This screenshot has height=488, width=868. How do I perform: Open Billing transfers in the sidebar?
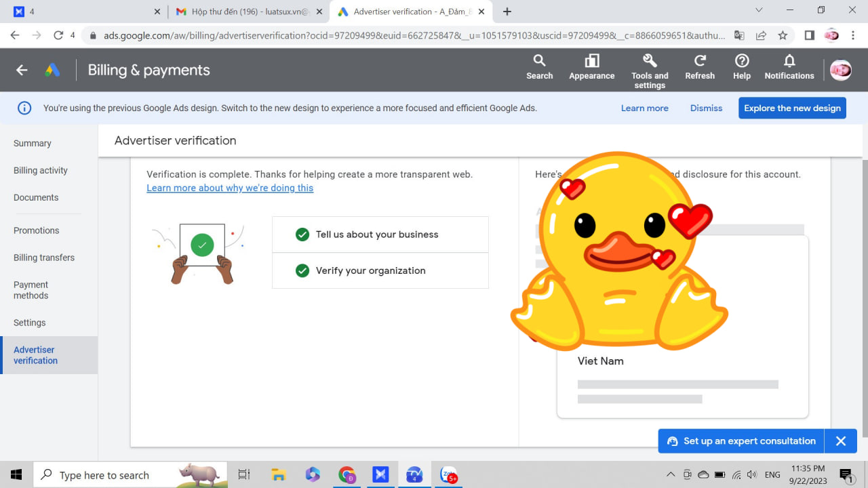[44, 258]
